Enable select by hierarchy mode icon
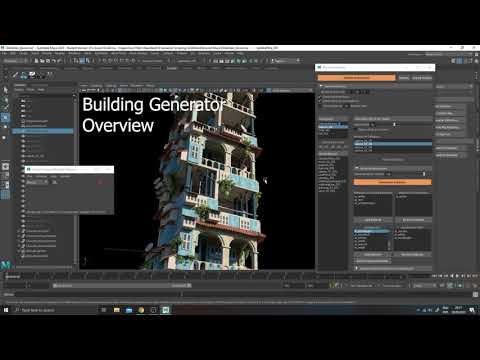 [76, 61]
